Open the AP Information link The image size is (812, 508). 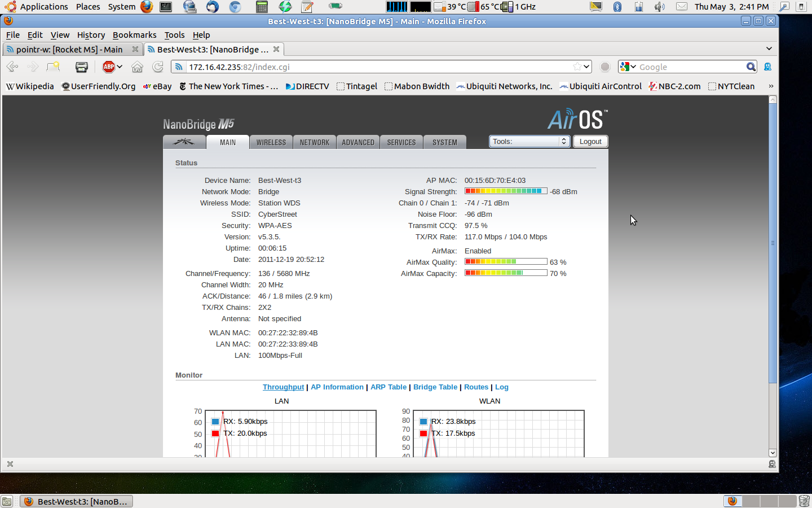pyautogui.click(x=337, y=387)
